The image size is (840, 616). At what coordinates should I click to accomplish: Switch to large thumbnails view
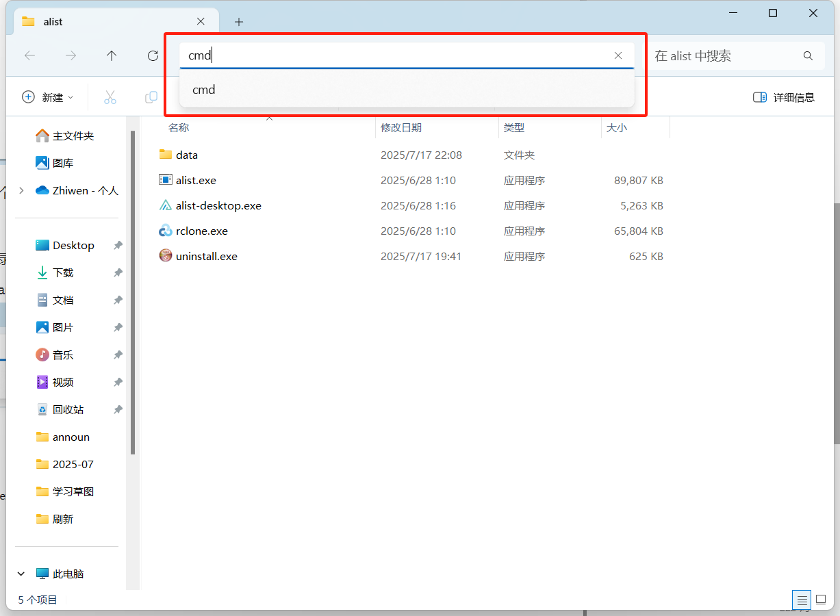[x=821, y=600]
